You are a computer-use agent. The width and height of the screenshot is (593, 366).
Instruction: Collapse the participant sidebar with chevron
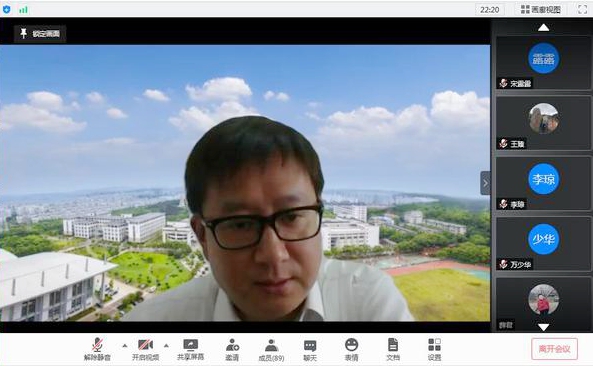485,183
